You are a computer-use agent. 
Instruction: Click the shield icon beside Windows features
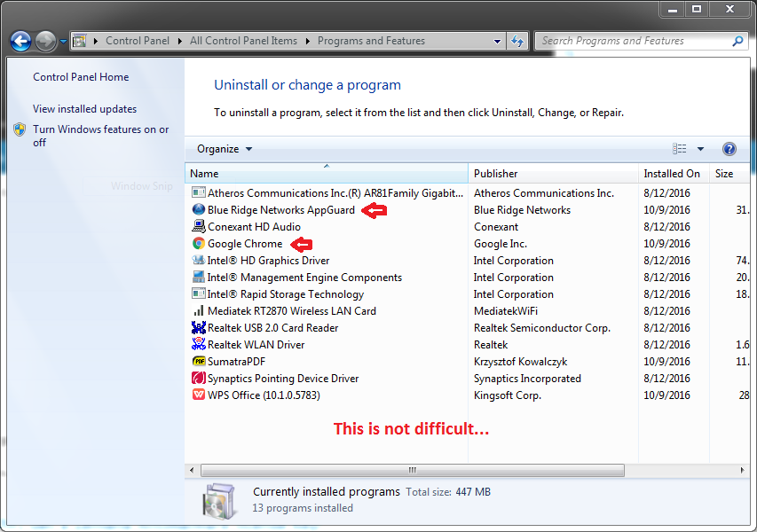(x=20, y=129)
